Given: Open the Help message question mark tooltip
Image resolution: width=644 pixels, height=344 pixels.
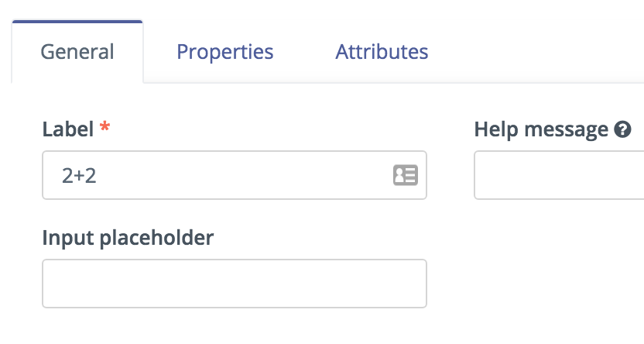Looking at the screenshot, I should [x=622, y=129].
